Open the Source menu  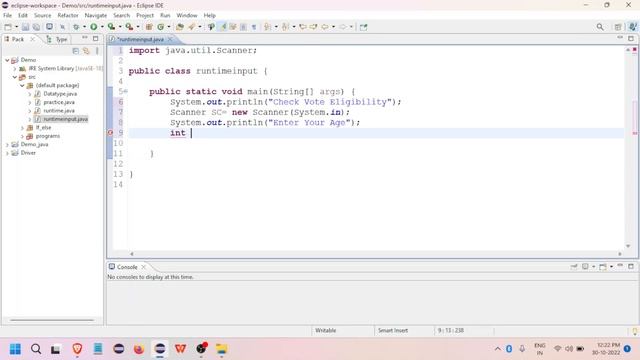[x=42, y=15]
